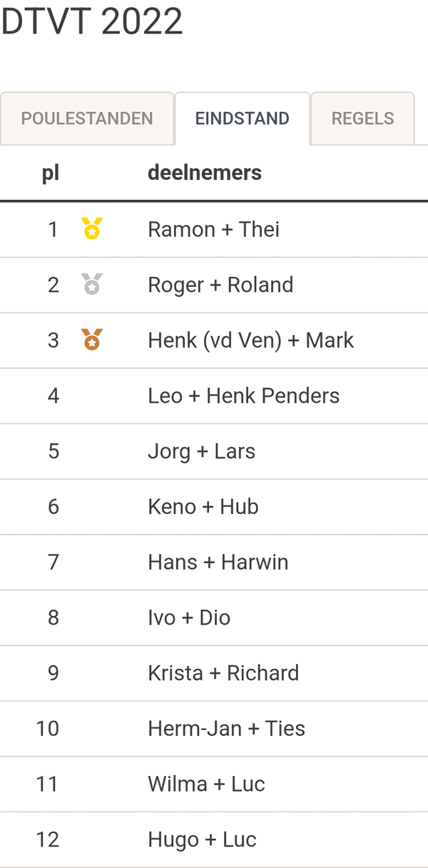Image resolution: width=428 pixels, height=868 pixels.
Task: Select the Ramon + Thei row
Action: [214, 229]
